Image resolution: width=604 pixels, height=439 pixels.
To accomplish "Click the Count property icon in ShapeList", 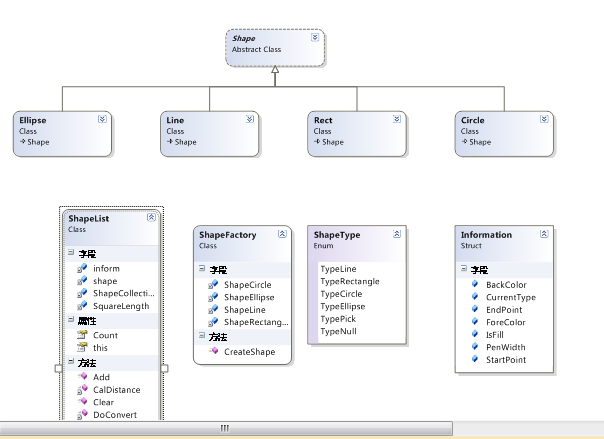I will pyautogui.click(x=83, y=335).
